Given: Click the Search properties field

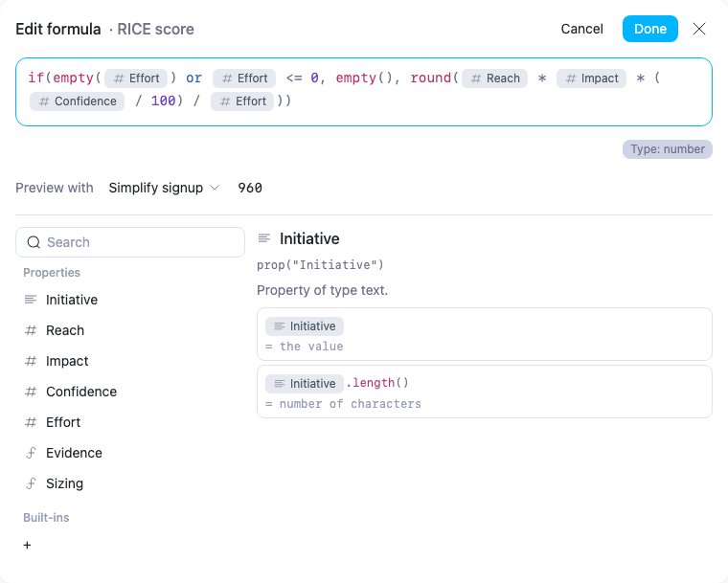Looking at the screenshot, I should [x=130, y=242].
